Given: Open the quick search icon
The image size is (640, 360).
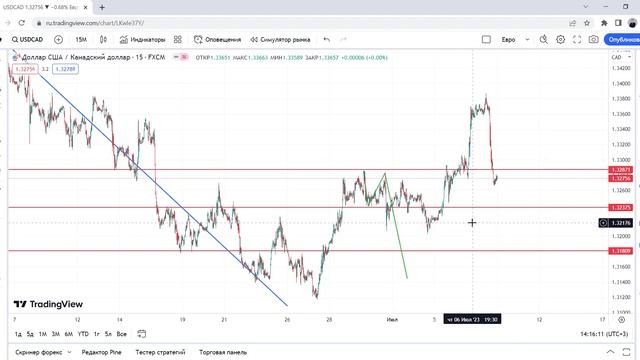Looking at the screenshot, I should (543, 40).
